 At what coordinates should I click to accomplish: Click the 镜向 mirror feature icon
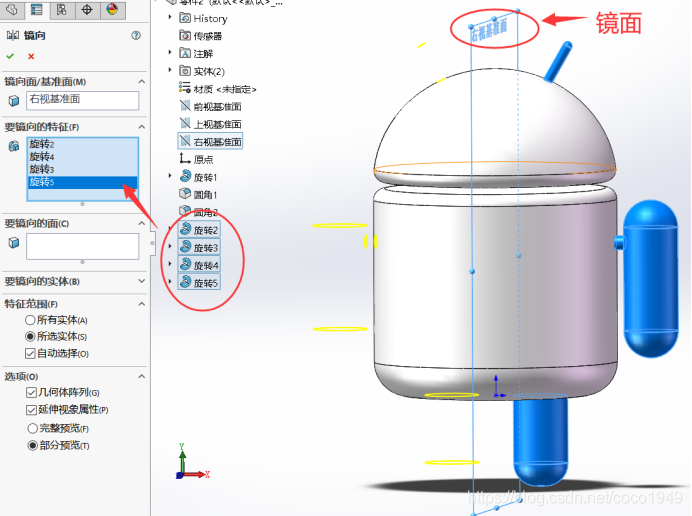pyautogui.click(x=13, y=35)
